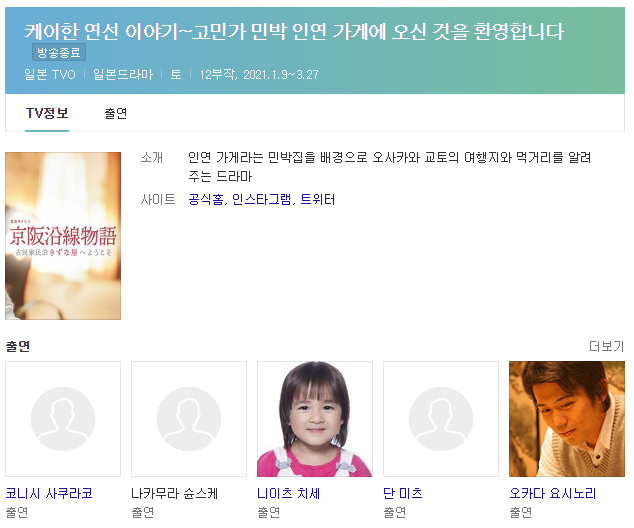Open the 코니시 사쿠라코 name link
Image resolution: width=634 pixels, height=528 pixels.
(49, 493)
